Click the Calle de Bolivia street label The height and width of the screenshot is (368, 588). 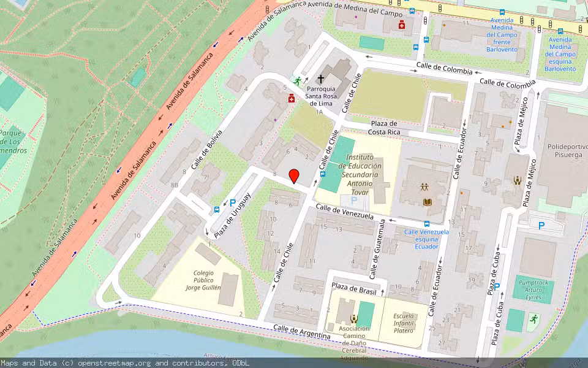206,150
